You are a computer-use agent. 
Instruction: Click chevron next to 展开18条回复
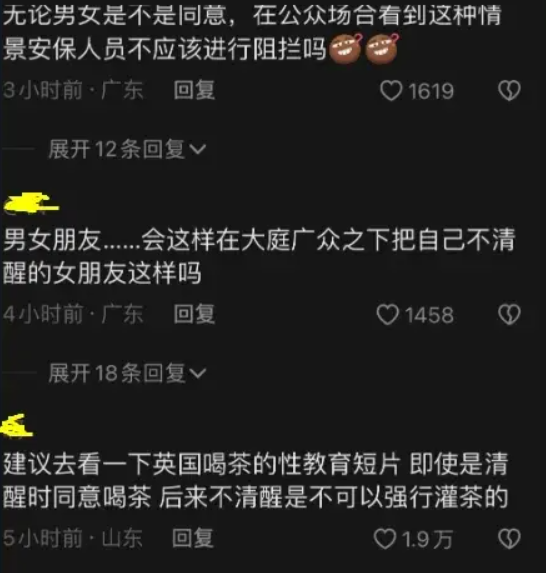coord(198,373)
